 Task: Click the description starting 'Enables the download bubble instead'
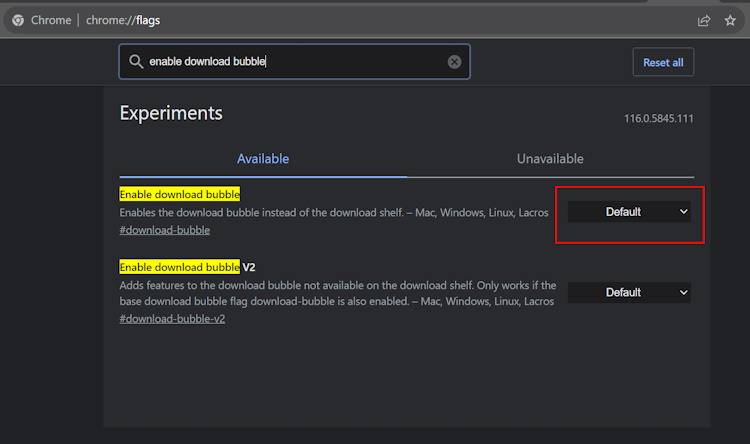(334, 212)
